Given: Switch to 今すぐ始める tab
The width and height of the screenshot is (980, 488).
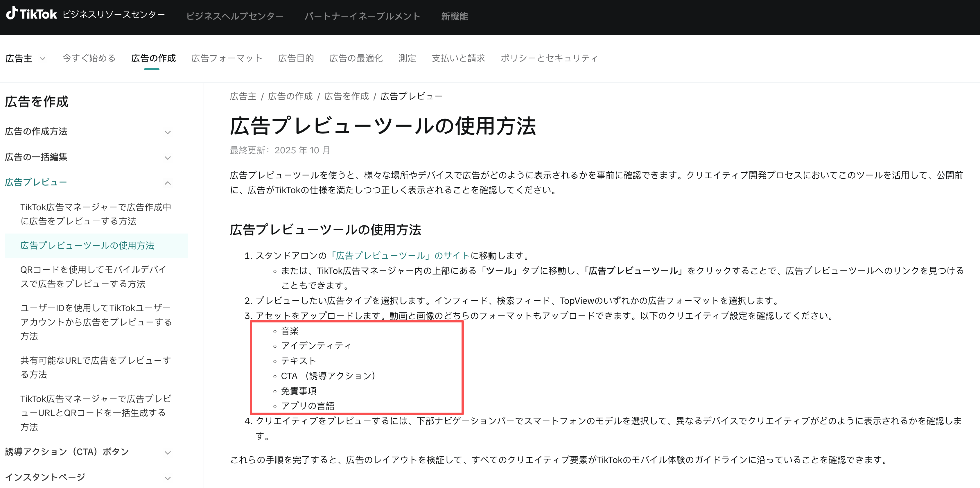Looking at the screenshot, I should pos(89,58).
